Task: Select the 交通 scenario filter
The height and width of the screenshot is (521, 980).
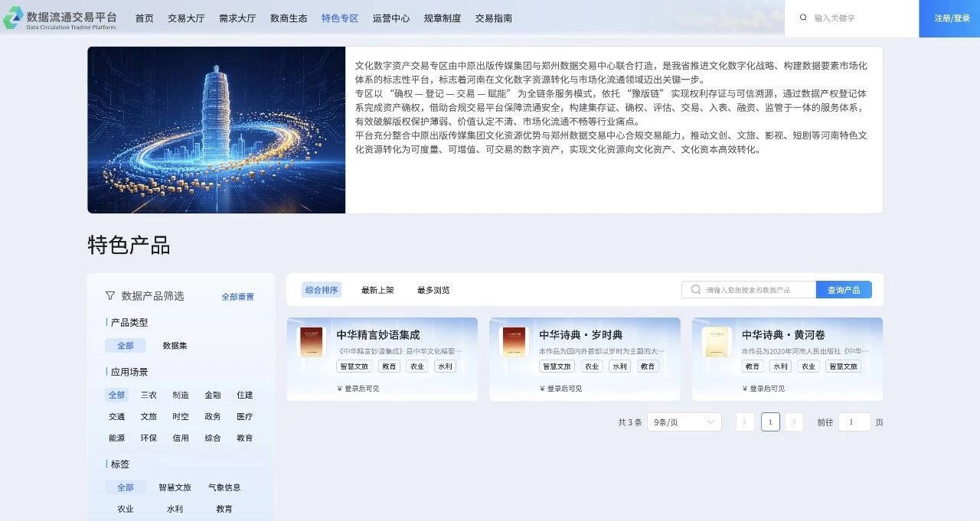Action: (x=116, y=417)
